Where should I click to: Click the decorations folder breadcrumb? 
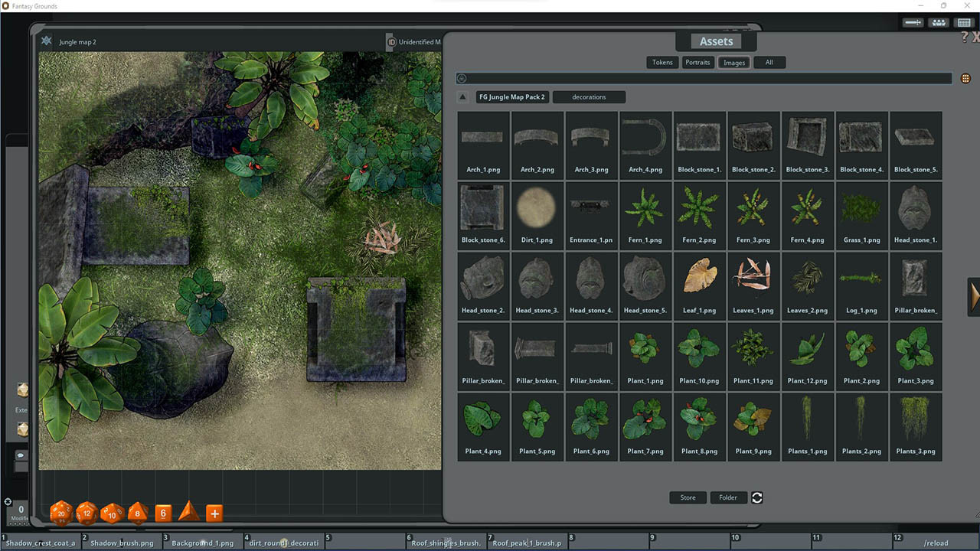click(589, 97)
